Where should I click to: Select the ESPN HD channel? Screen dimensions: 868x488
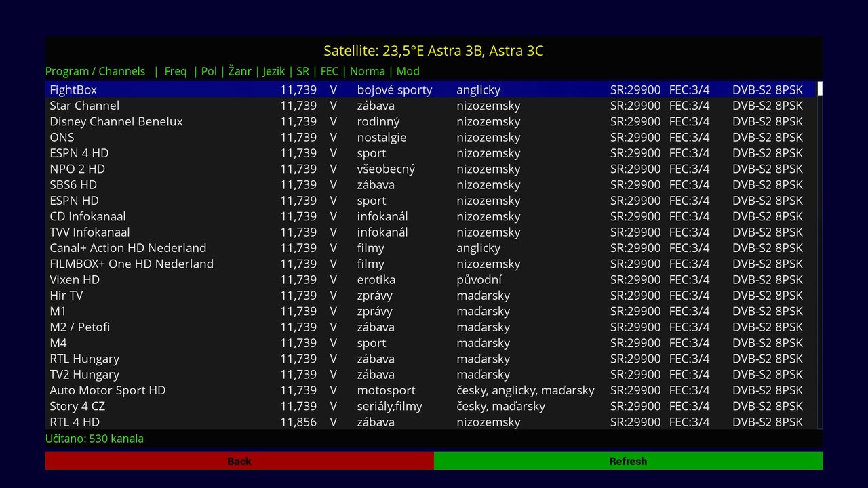click(x=431, y=200)
